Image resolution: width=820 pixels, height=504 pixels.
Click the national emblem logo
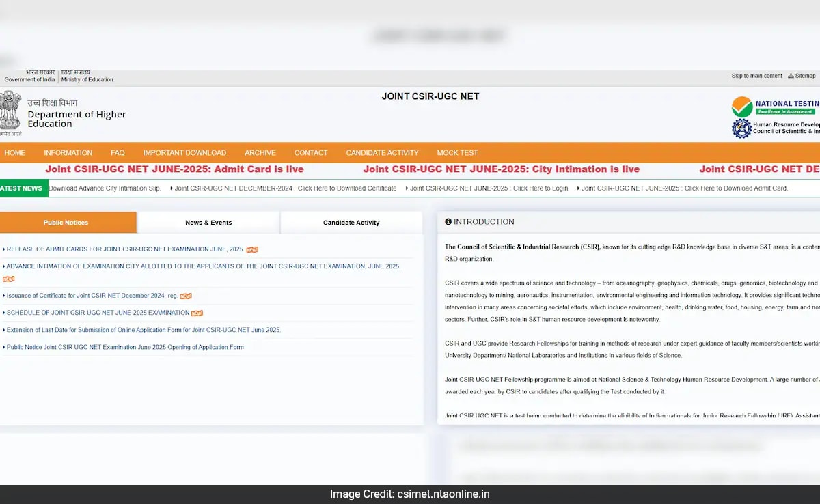[x=10, y=113]
